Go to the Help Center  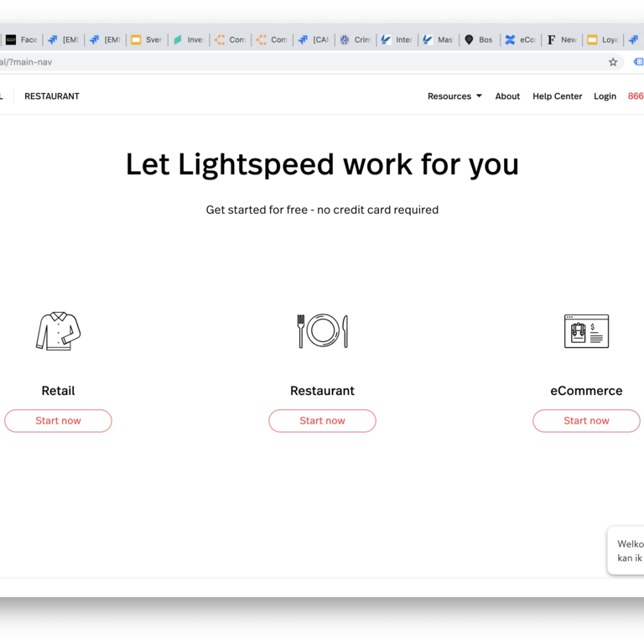557,96
